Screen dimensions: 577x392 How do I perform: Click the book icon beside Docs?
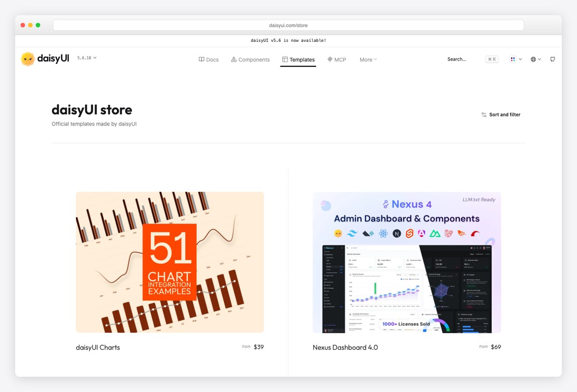pyautogui.click(x=201, y=60)
